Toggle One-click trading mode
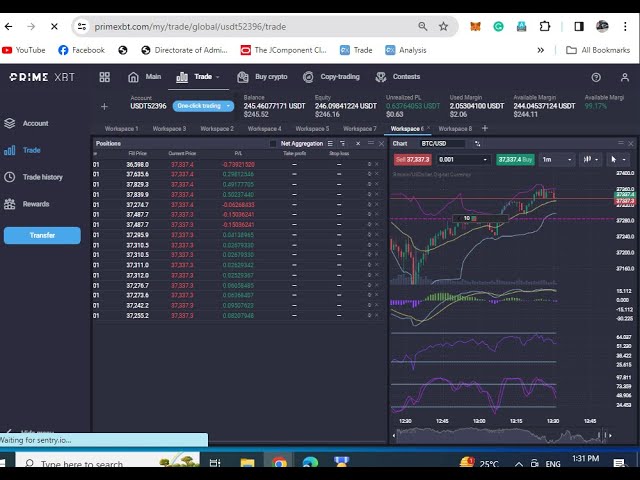Screen dimensions: 640x480 pos(203,106)
